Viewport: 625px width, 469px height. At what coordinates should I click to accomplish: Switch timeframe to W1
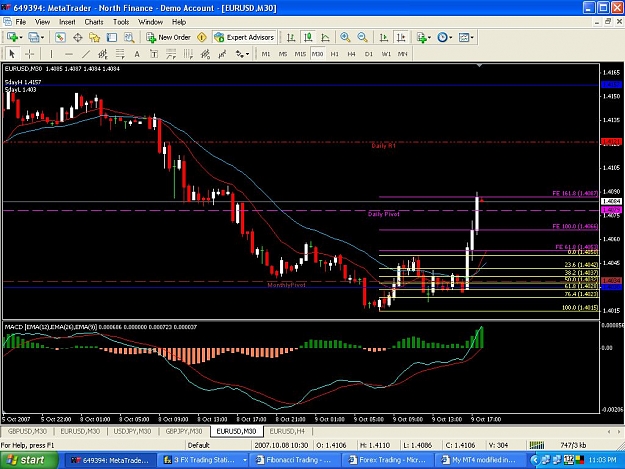click(x=386, y=54)
